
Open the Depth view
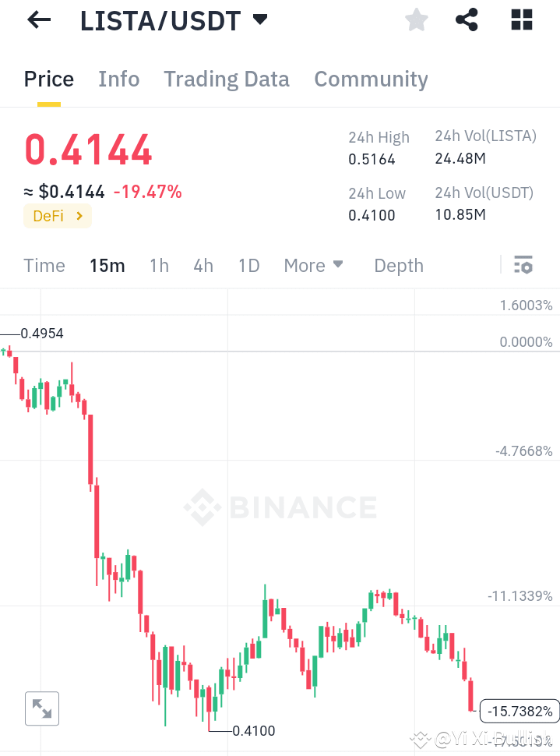[x=398, y=265]
